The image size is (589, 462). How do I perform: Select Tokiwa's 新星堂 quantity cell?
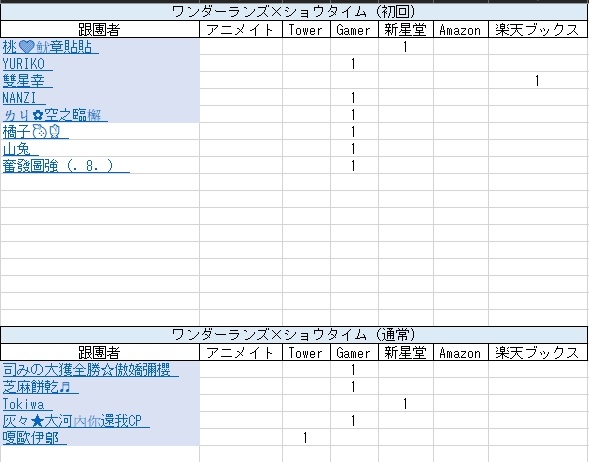pos(406,404)
